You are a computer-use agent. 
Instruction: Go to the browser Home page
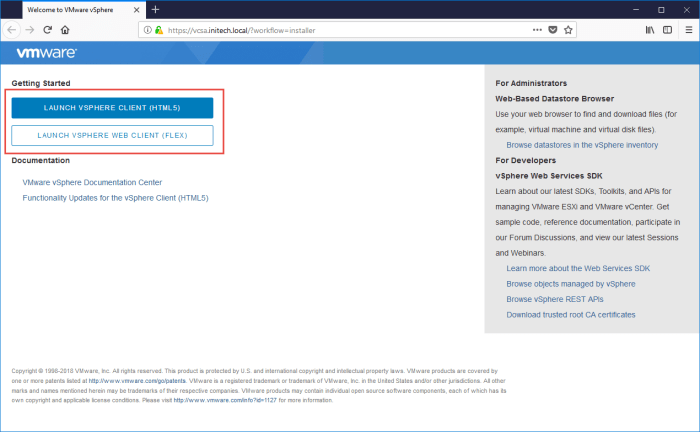(65, 30)
